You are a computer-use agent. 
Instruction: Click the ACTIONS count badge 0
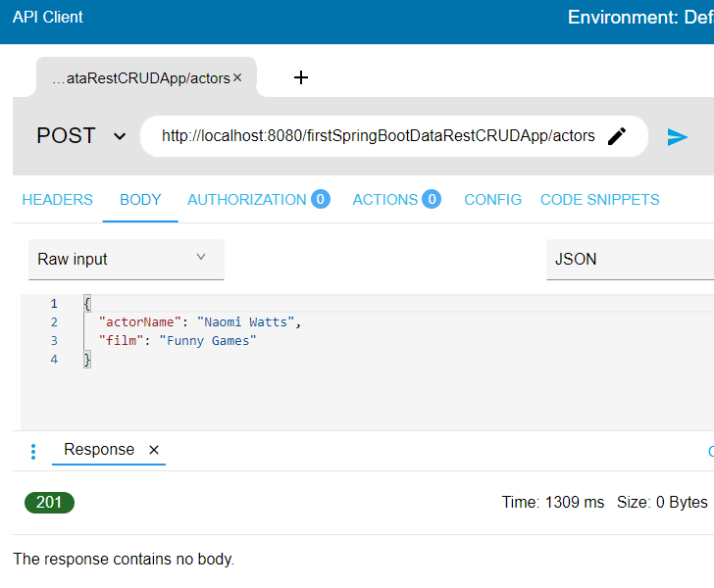(x=432, y=199)
